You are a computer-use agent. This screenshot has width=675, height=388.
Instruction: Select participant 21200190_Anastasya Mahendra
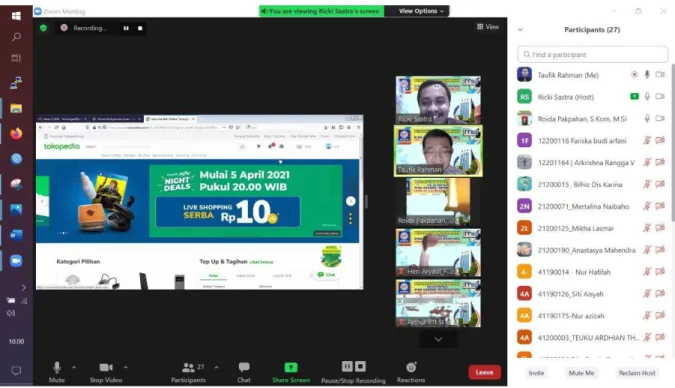coord(592,250)
